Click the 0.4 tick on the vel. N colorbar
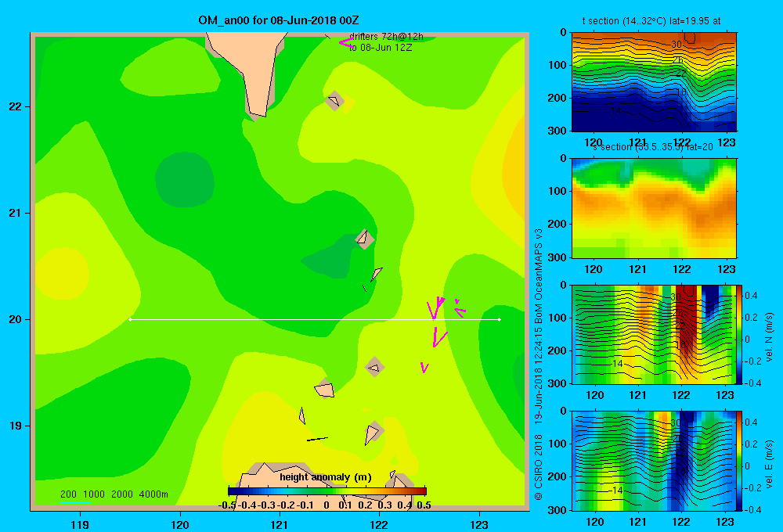 click(751, 296)
